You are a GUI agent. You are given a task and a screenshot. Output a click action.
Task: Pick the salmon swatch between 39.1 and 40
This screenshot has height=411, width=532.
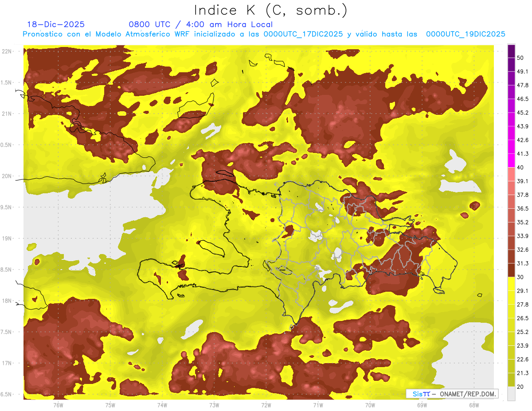coord(511,174)
